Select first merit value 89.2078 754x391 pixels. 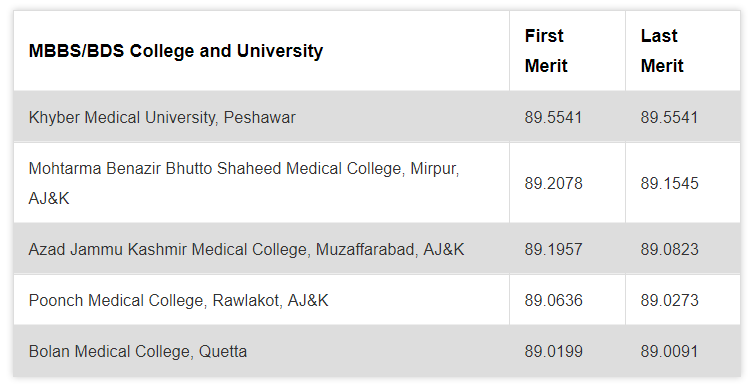click(553, 183)
